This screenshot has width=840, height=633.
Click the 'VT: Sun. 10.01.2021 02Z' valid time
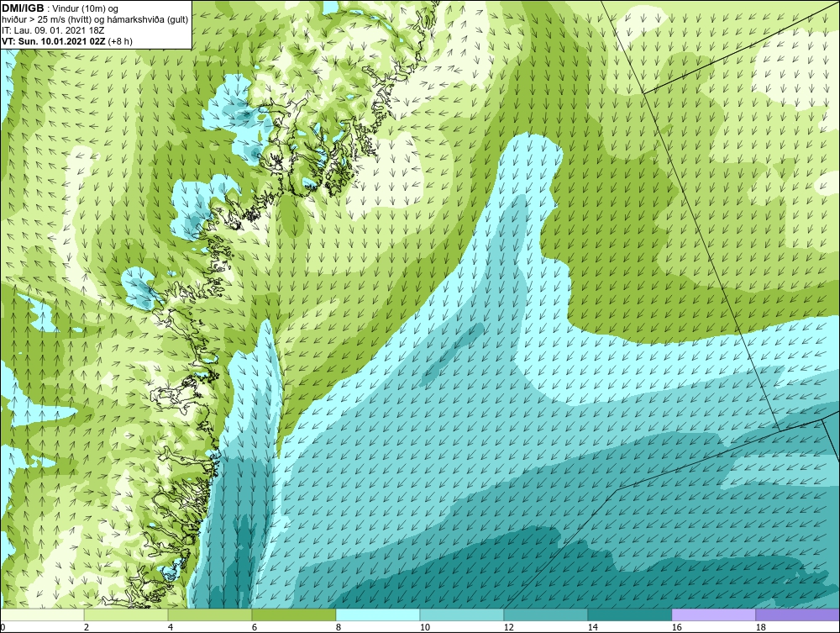tap(54, 41)
